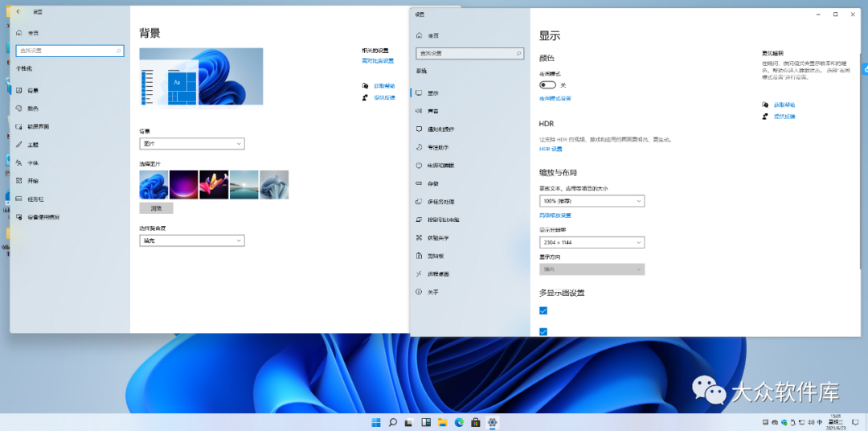Focus search box in the Background window
Image resolution: width=868 pixels, height=431 pixels.
[x=70, y=51]
